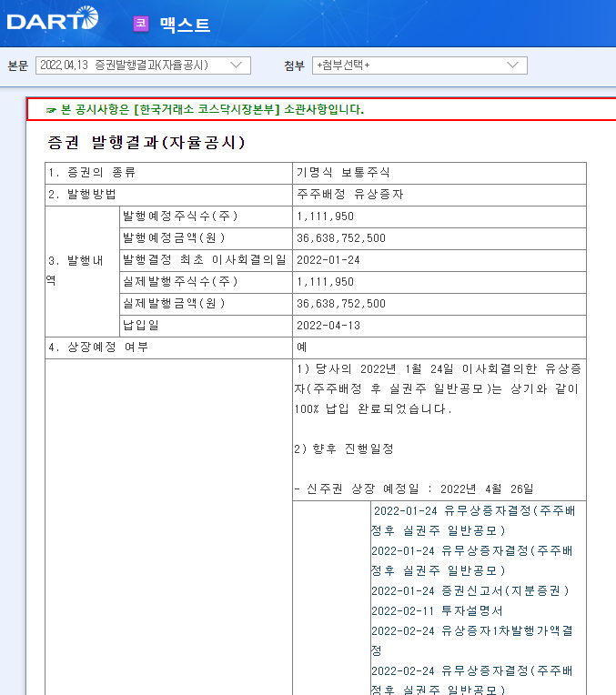Click the 납입일 row label
This screenshot has width=616, height=695.
click(141, 326)
